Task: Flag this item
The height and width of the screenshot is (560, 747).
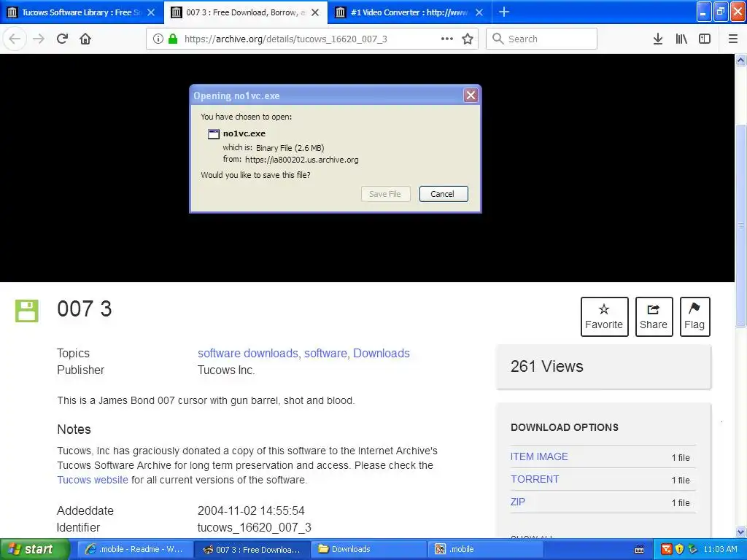Action: [x=694, y=316]
